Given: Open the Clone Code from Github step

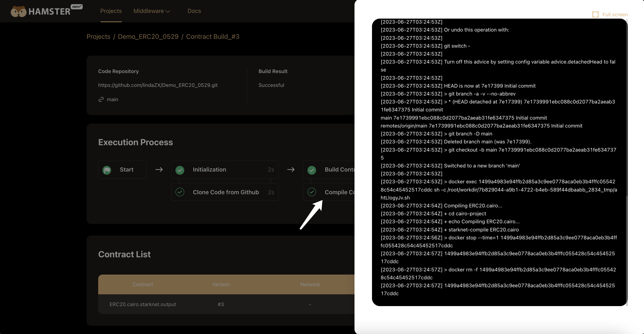Looking at the screenshot, I should coord(225,192).
